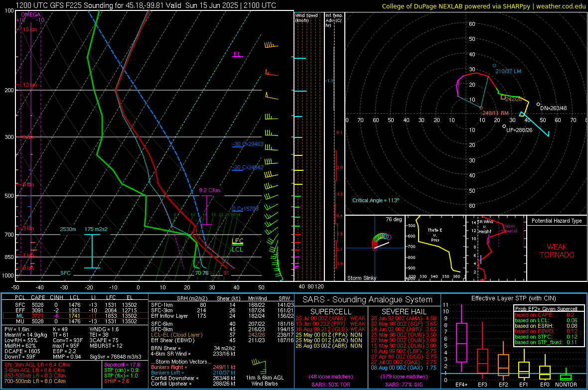Viewport: 588px width, 390px height.
Task: Click the UP=288/26 hodograph label
Action: [519, 130]
